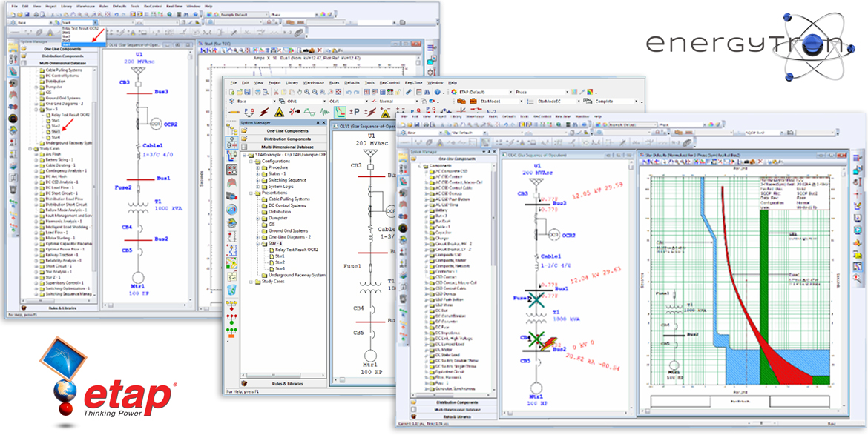
Task: Click recycle bin Dumpster icon in middle window sidebar
Action: click(232, 288)
